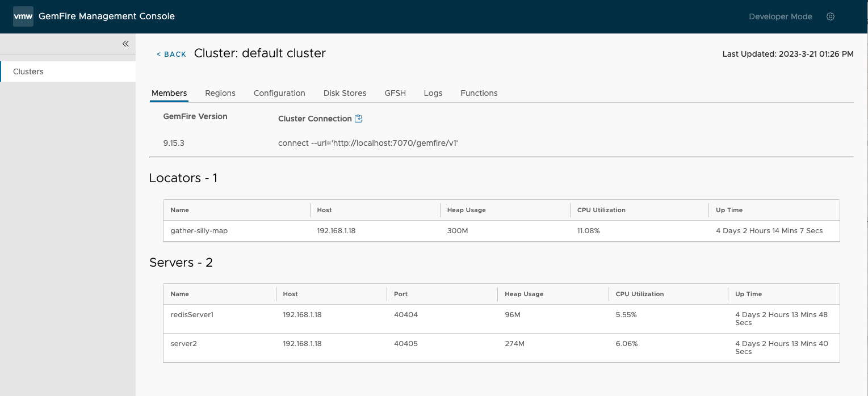Viewport: 868px width, 396px height.
Task: Click CPU utilization 6.06% value
Action: click(x=627, y=343)
